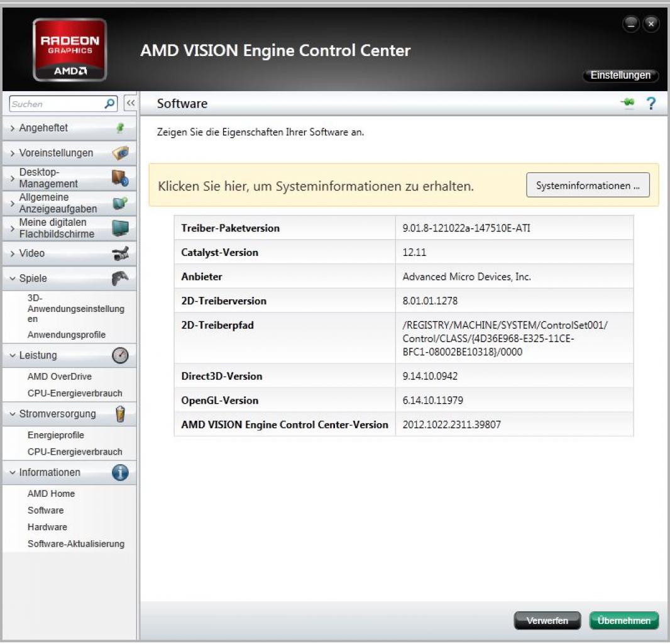This screenshot has height=644, width=670.
Task: Open Anwendungsprofile page
Action: click(66, 335)
